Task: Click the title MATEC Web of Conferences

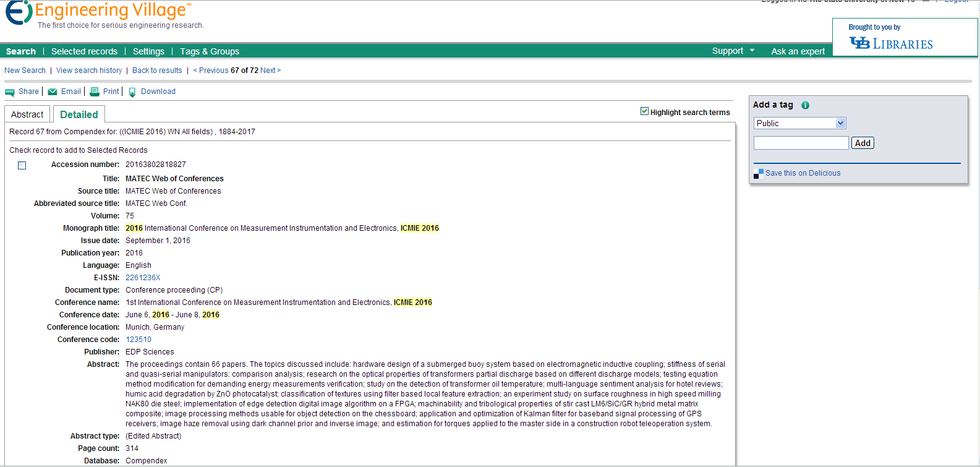Action: (x=174, y=179)
